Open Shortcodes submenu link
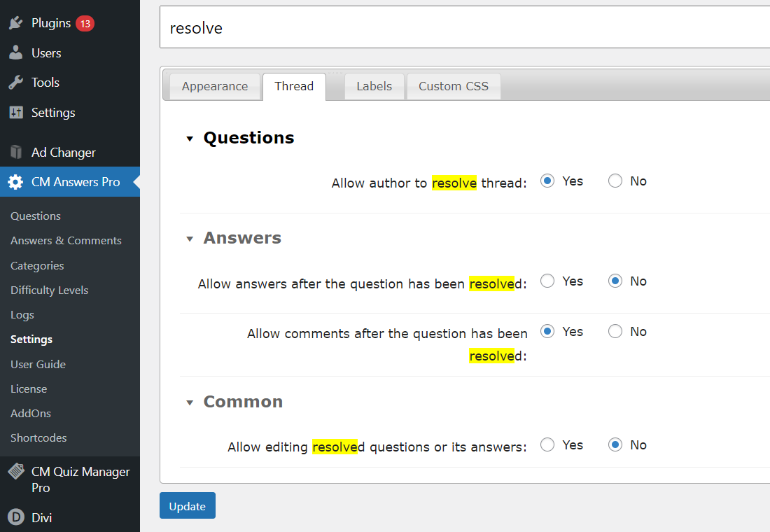This screenshot has height=532, width=770. point(38,438)
